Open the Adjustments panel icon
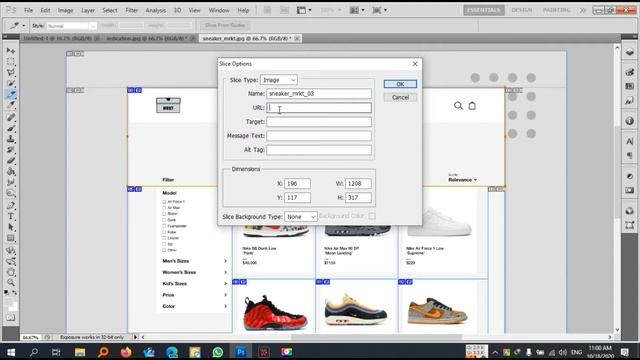 629,176
